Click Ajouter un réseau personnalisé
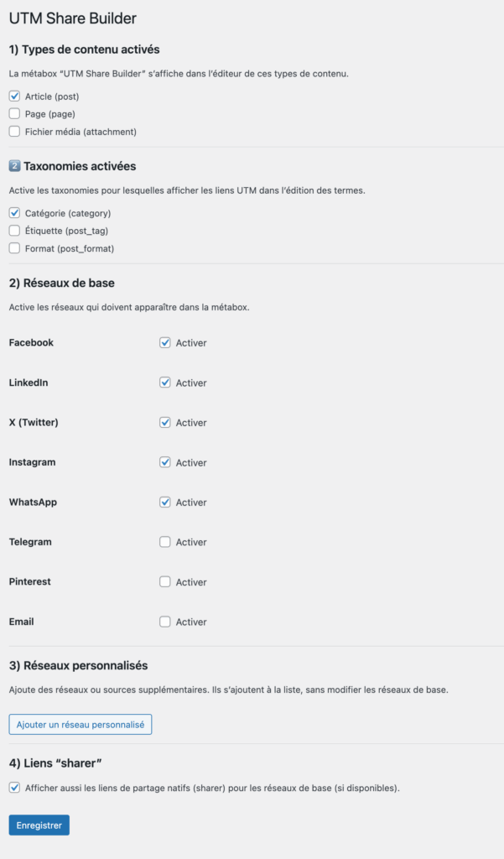This screenshot has height=859, width=504. pos(80,724)
